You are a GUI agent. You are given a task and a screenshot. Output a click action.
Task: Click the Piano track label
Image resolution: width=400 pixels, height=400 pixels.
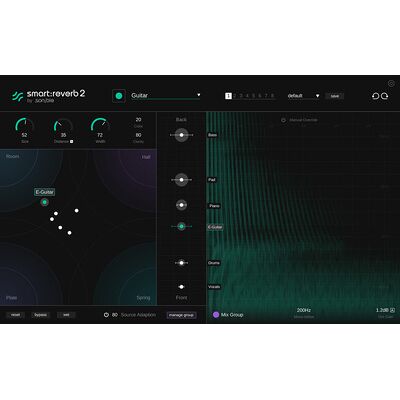[x=214, y=206]
